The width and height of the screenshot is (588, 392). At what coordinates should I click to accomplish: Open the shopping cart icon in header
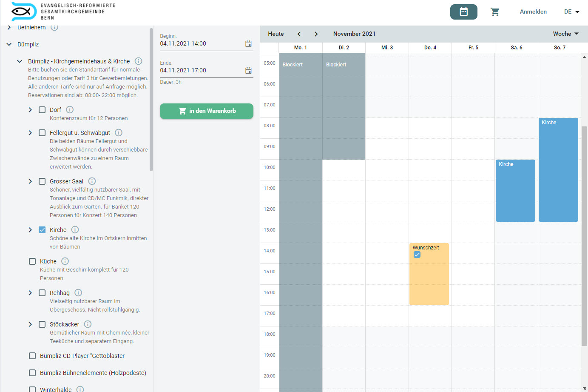tap(495, 12)
